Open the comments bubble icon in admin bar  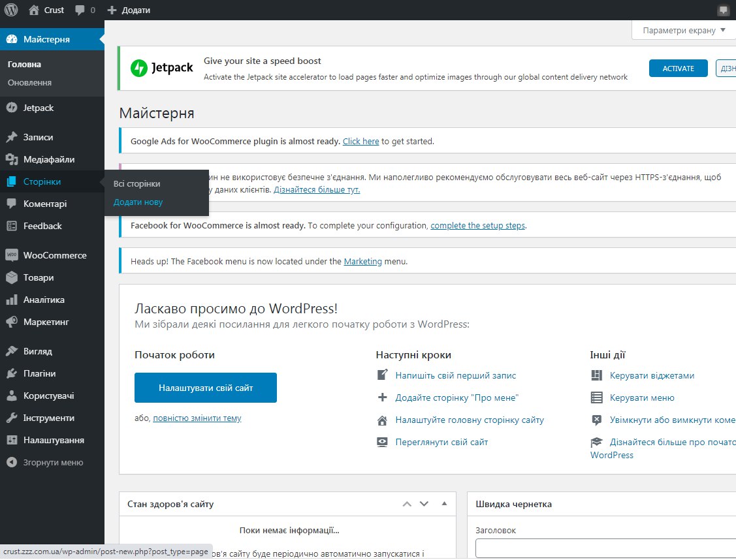tap(80, 10)
